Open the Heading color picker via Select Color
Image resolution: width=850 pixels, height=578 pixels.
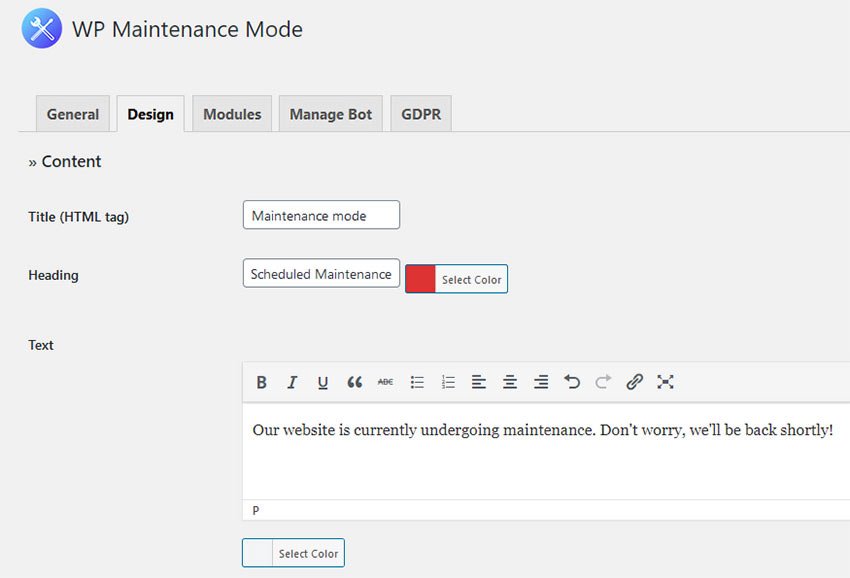point(474,279)
